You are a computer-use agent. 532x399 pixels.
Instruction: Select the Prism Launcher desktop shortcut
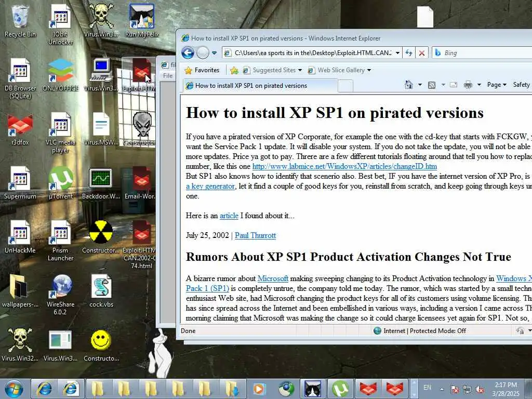click(60, 241)
